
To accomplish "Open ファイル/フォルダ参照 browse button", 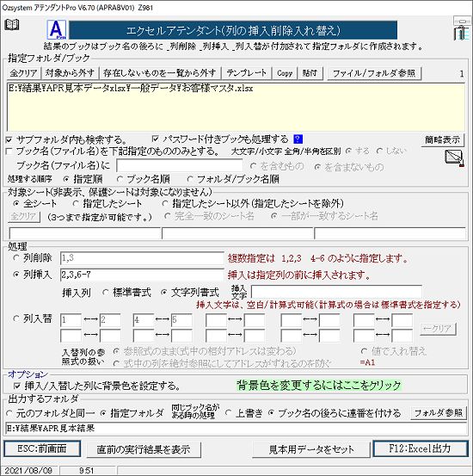I will click(374, 73).
